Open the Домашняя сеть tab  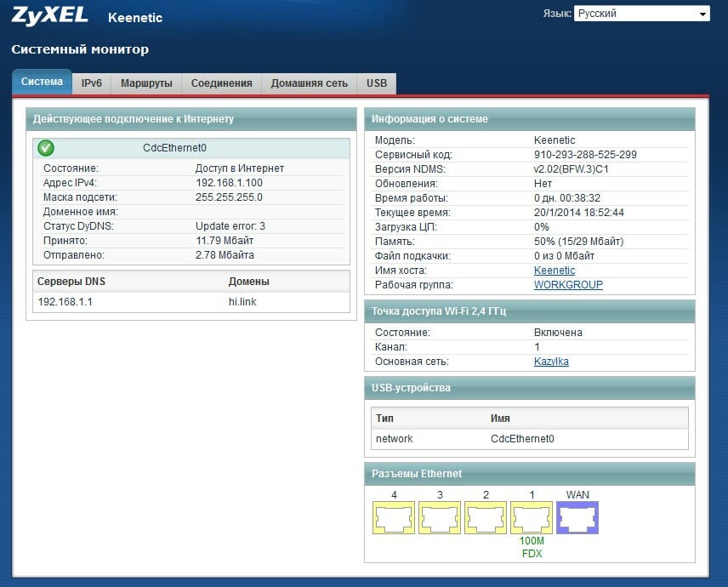click(x=309, y=83)
